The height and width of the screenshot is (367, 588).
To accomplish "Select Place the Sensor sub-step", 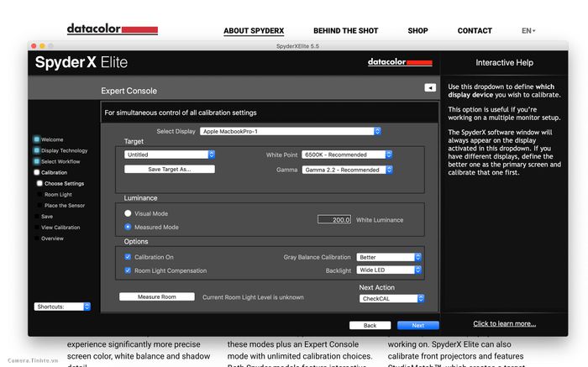I will coord(65,206).
